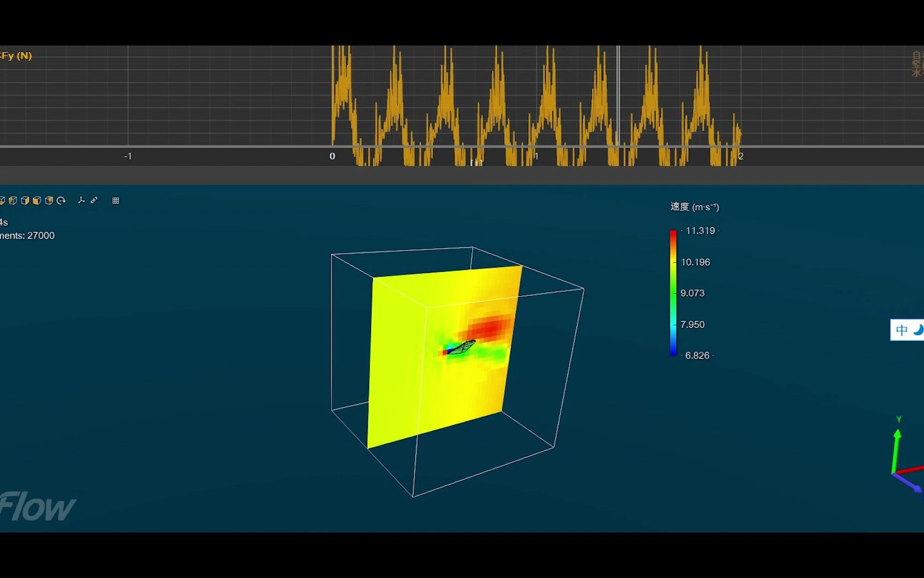Screen dimensions: 924x578
Task: Click the legend value 10.196
Action: [x=695, y=262]
